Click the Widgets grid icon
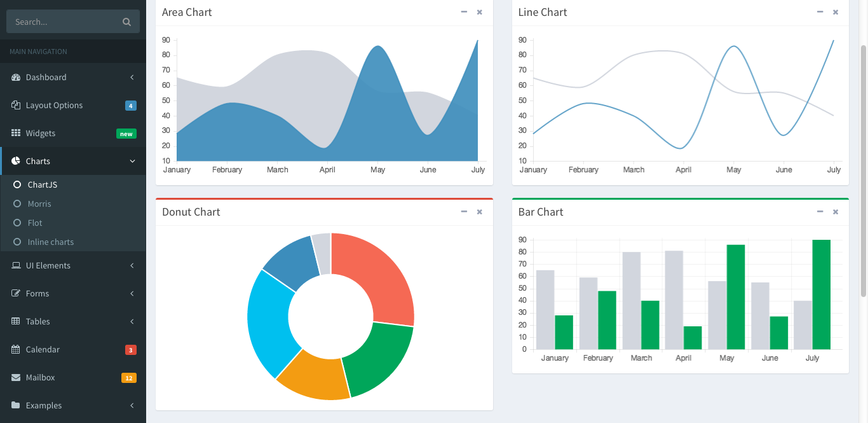 click(16, 133)
